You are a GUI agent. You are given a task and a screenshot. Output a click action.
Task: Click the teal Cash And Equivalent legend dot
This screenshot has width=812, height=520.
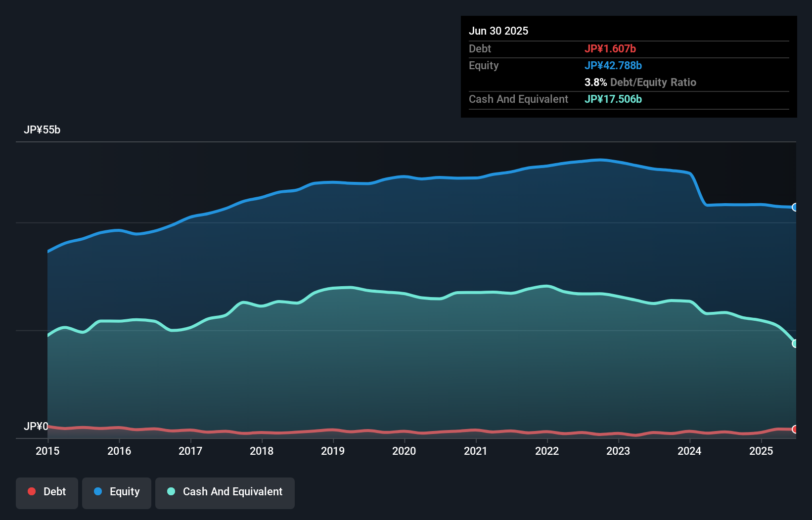tap(170, 491)
